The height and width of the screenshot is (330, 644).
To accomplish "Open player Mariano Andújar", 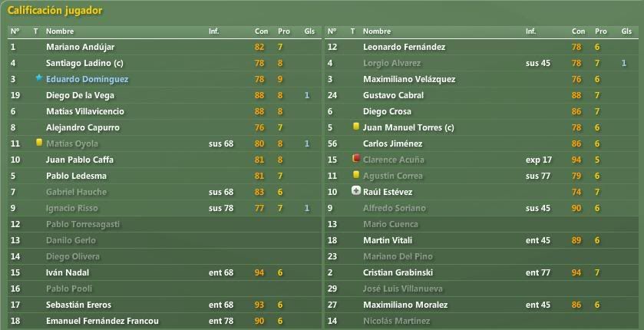I will (x=80, y=48).
